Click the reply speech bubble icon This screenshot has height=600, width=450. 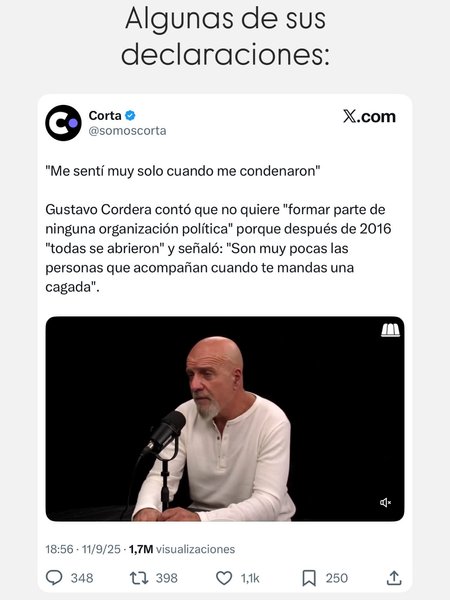[54, 578]
